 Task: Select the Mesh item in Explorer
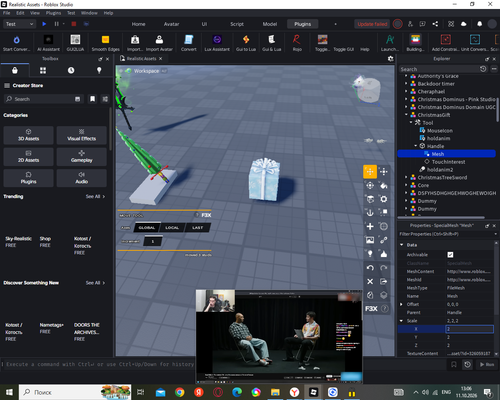[x=446, y=154]
